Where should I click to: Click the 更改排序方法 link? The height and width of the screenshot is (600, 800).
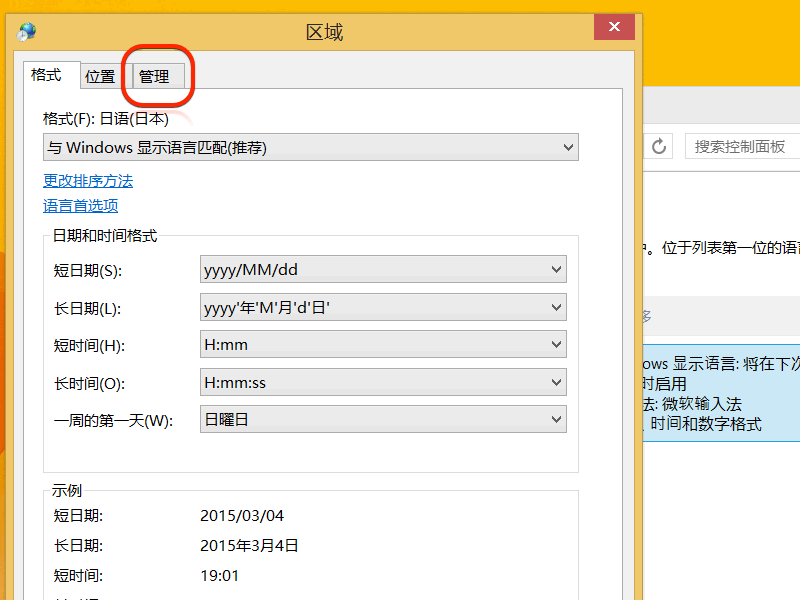88,181
